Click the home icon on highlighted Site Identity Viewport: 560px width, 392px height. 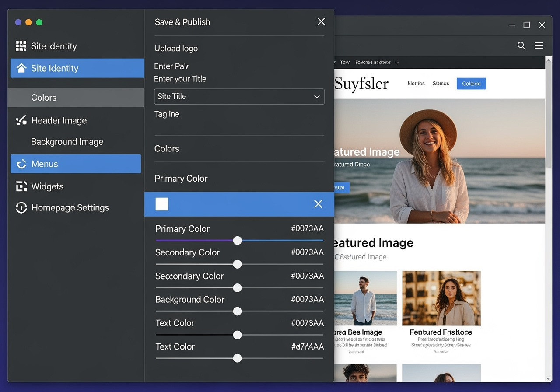[21, 68]
